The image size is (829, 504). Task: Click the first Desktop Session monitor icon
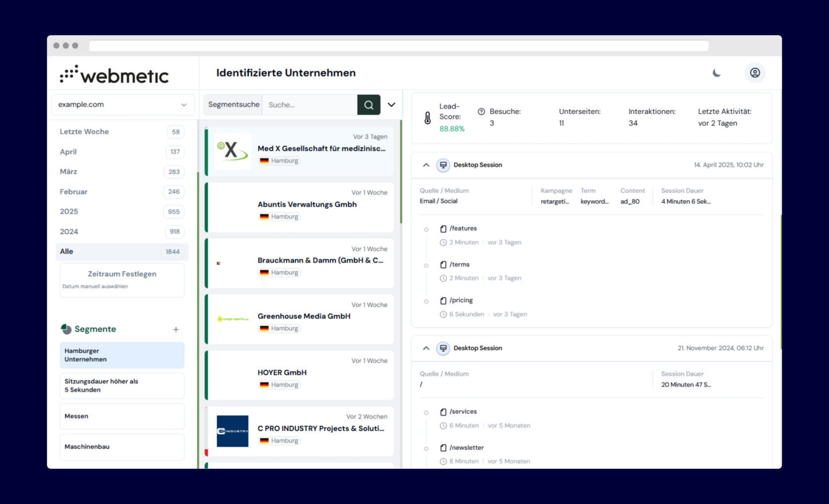[x=443, y=165]
